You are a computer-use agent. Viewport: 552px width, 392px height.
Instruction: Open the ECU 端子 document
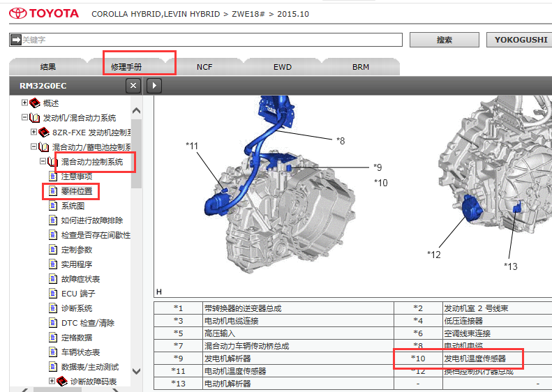pos(78,294)
